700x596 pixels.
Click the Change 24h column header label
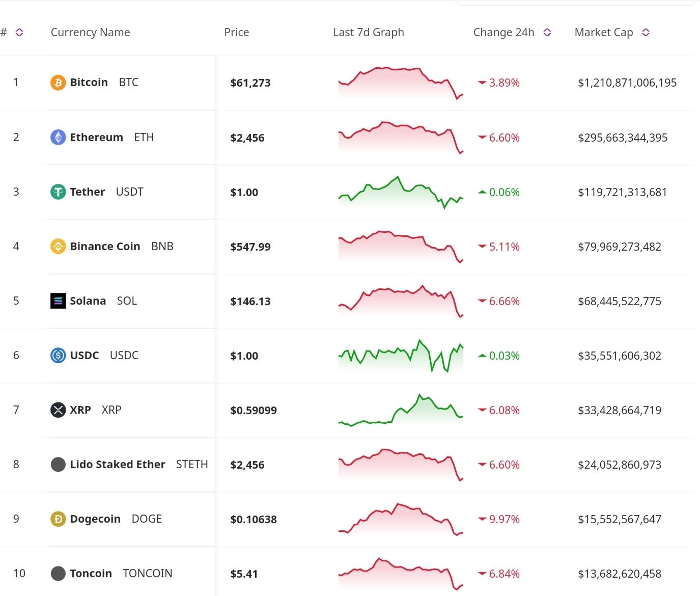click(504, 33)
